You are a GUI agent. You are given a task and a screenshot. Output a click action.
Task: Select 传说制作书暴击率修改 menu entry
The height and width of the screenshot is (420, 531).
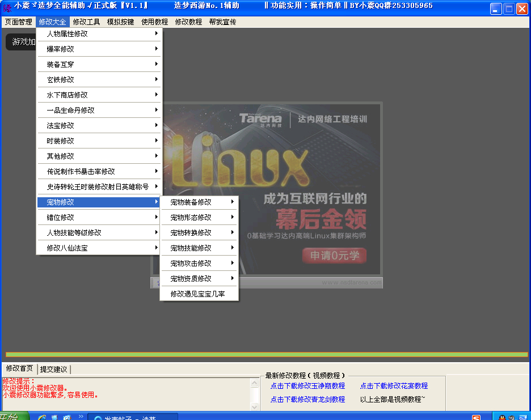(x=99, y=172)
